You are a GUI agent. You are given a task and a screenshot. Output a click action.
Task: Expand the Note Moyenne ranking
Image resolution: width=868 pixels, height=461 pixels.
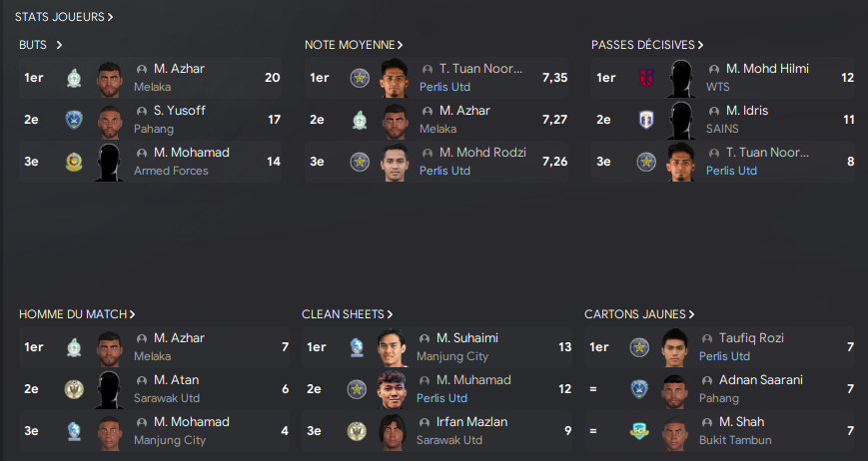coord(354,45)
